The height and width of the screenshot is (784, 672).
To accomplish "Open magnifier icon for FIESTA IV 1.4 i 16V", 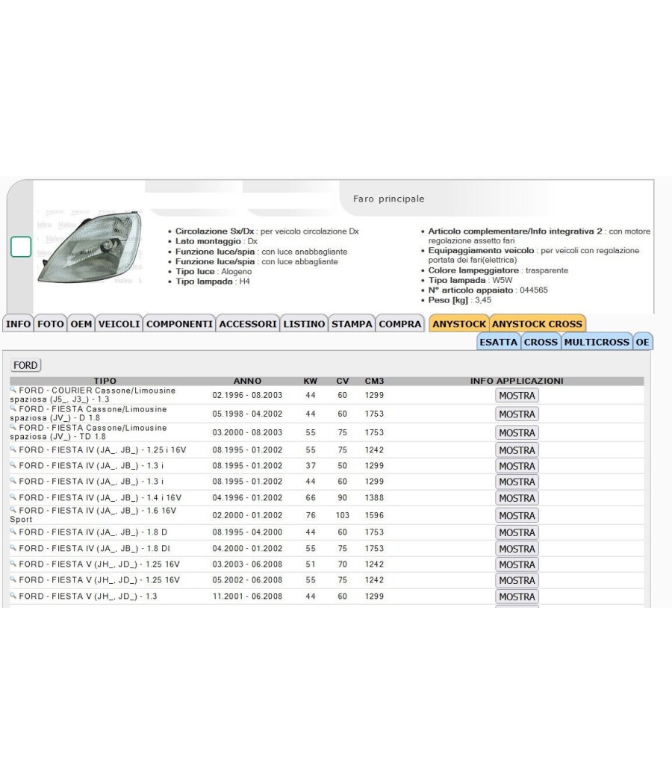I will [13, 497].
